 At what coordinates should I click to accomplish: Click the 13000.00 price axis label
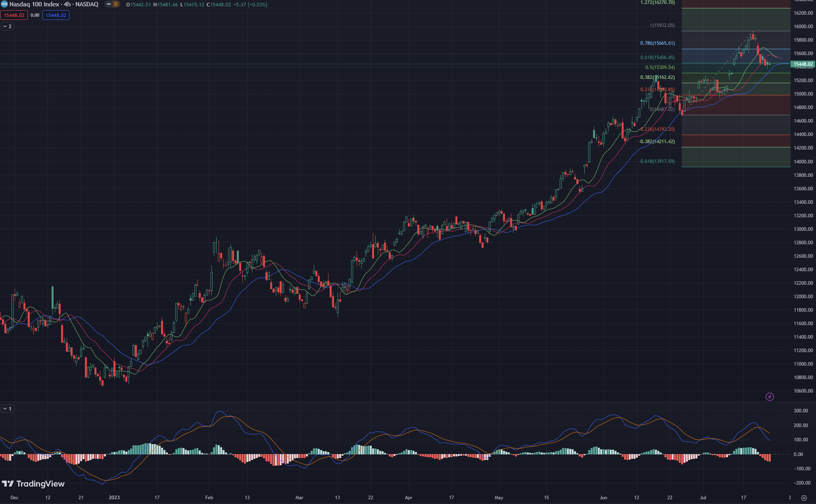click(x=803, y=229)
